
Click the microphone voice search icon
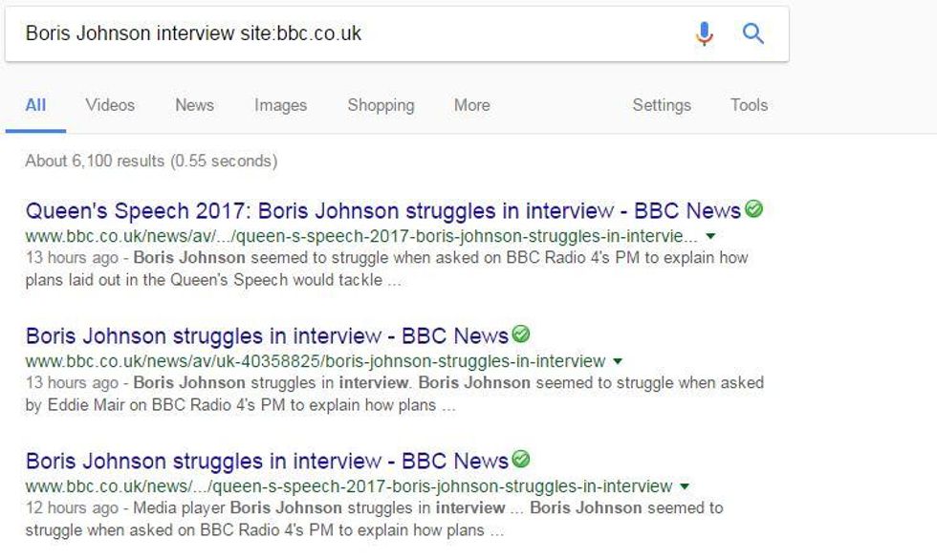[x=704, y=34]
